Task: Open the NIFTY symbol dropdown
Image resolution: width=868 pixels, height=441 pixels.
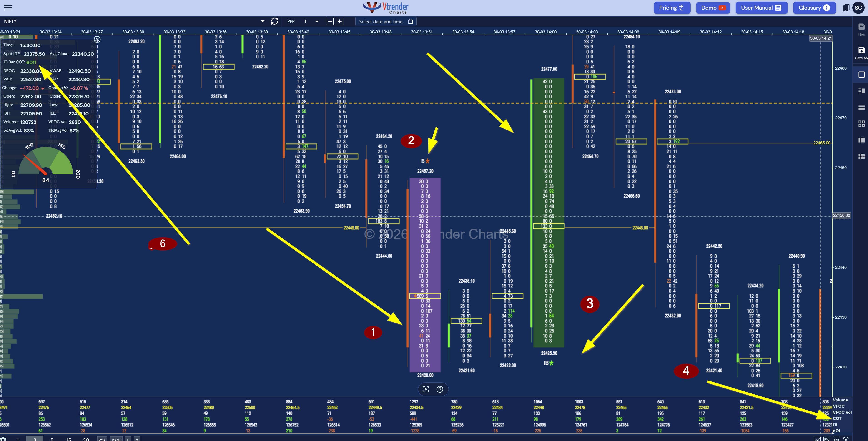Action: point(263,22)
